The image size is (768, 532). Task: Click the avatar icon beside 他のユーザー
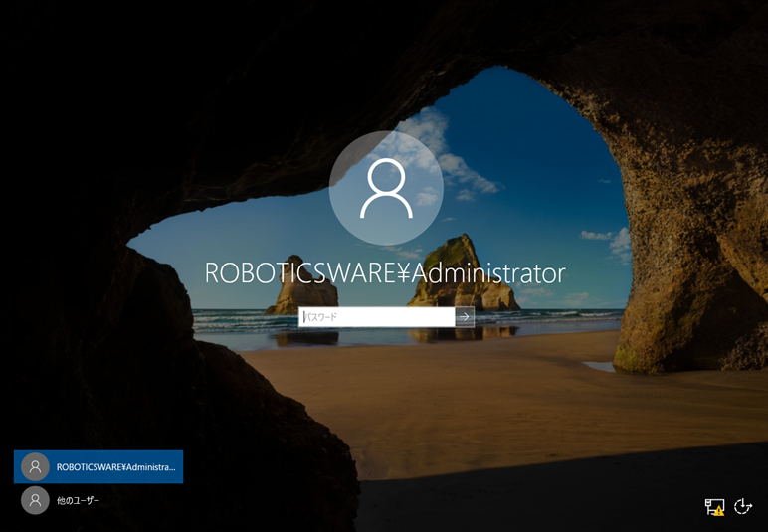[x=35, y=500]
